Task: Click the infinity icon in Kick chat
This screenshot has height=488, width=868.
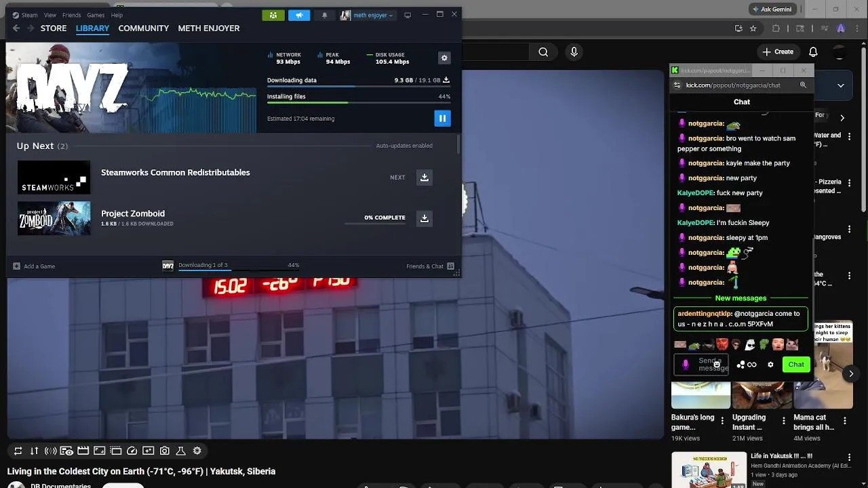Action: point(752,365)
